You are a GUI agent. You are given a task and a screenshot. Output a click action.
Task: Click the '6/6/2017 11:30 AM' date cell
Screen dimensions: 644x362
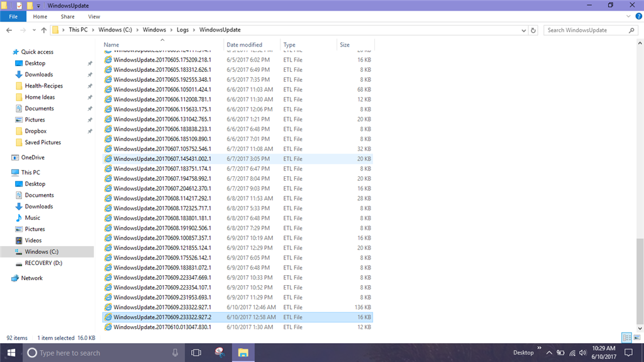tap(250, 99)
